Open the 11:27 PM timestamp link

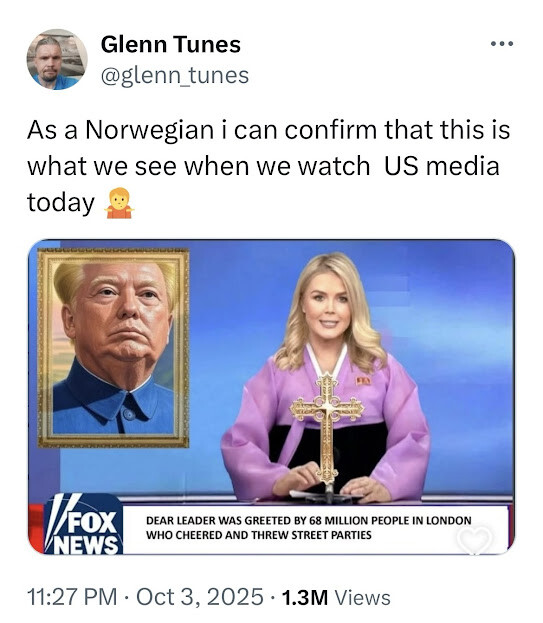click(x=72, y=596)
